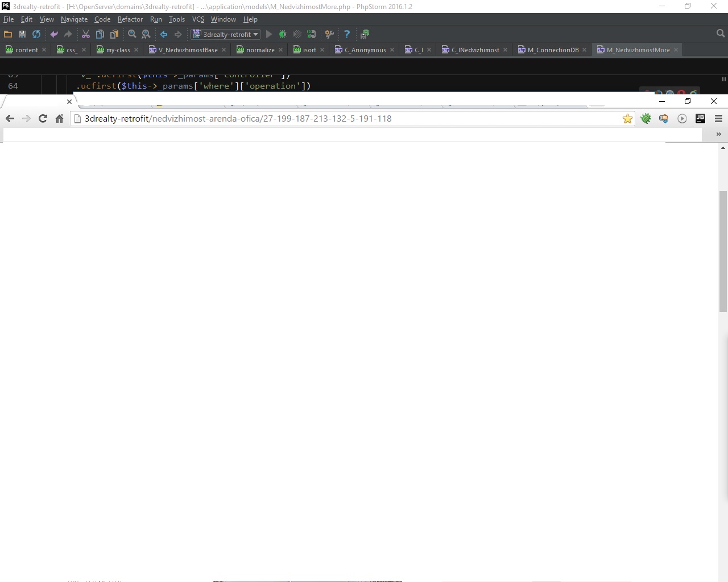Click the Synchronize refresh icon
728x582 pixels.
[x=36, y=34]
